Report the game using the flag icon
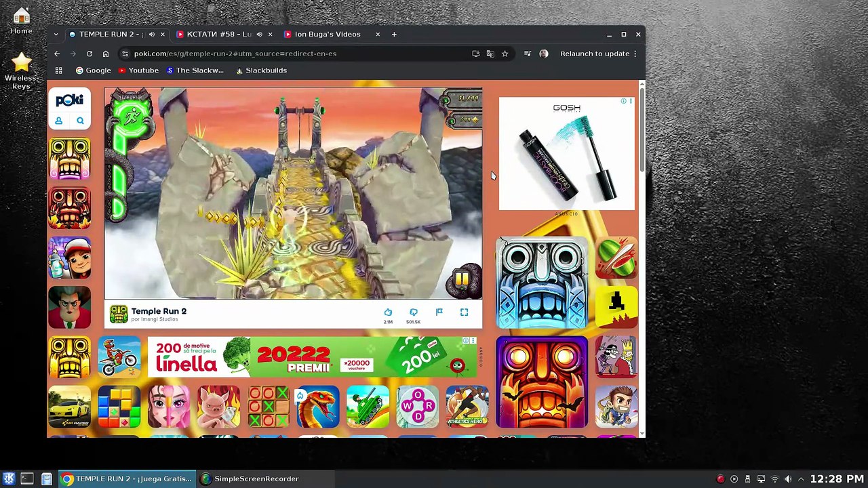This screenshot has height=488, width=868. point(439,312)
